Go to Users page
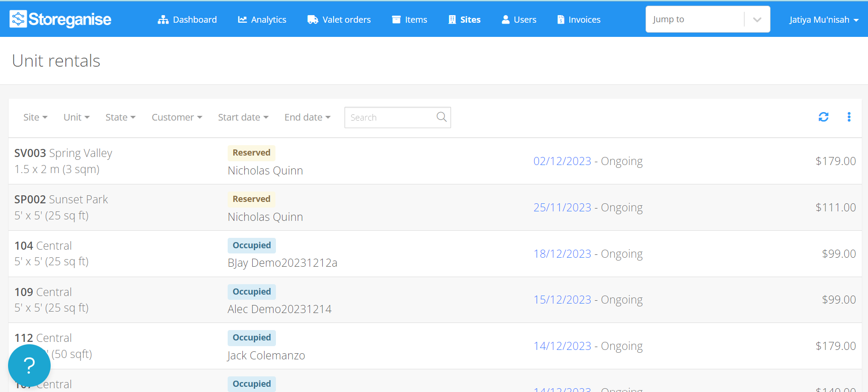Screen dimensions: 868x392 [x=519, y=19]
